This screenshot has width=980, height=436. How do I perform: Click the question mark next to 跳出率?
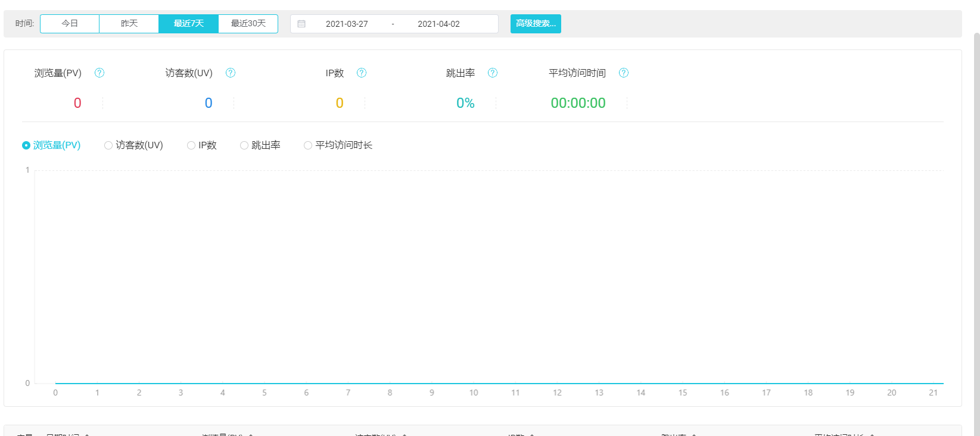click(x=493, y=73)
